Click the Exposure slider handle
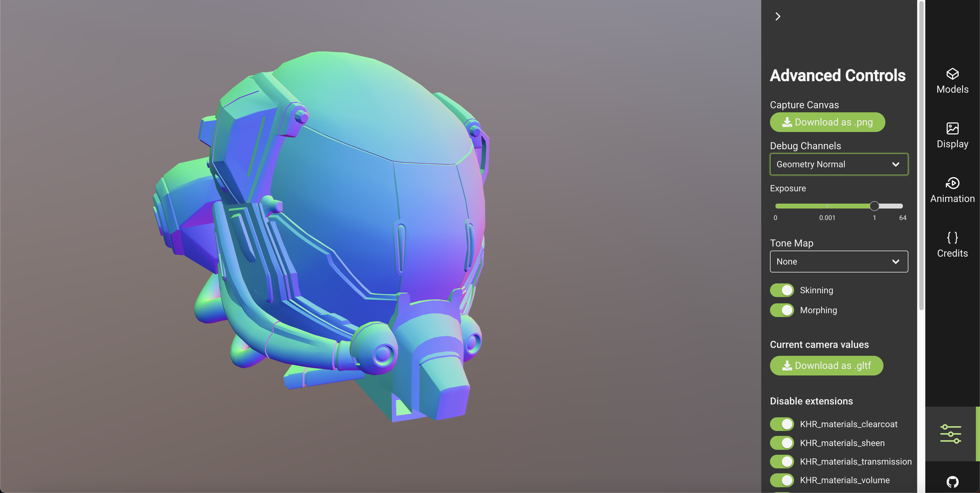This screenshot has height=493, width=980. (874, 206)
